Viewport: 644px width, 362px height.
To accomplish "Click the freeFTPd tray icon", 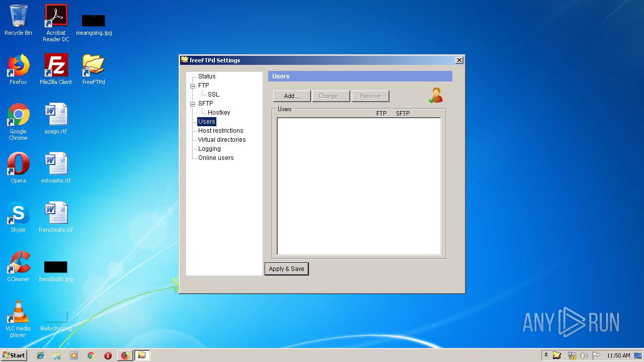I will coord(557,355).
